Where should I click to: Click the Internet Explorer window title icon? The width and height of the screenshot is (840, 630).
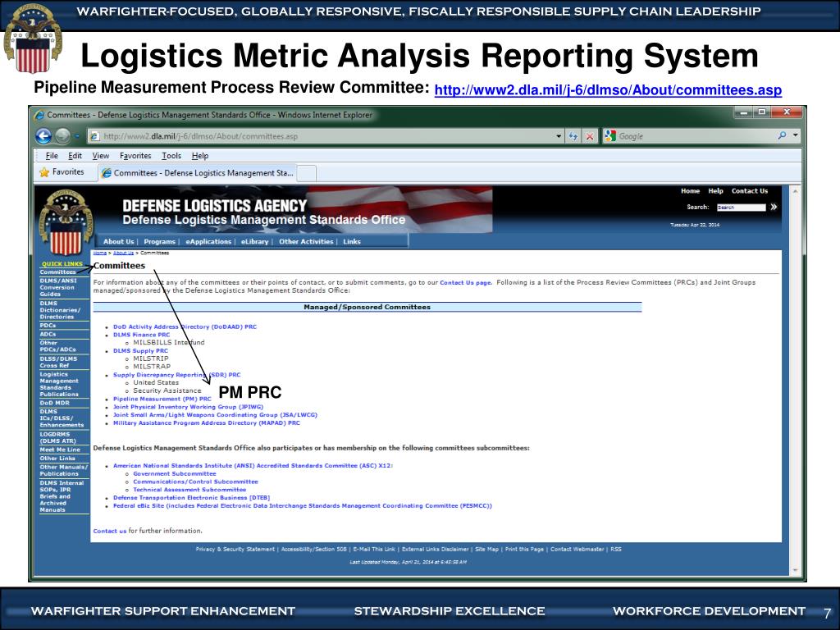[39, 115]
